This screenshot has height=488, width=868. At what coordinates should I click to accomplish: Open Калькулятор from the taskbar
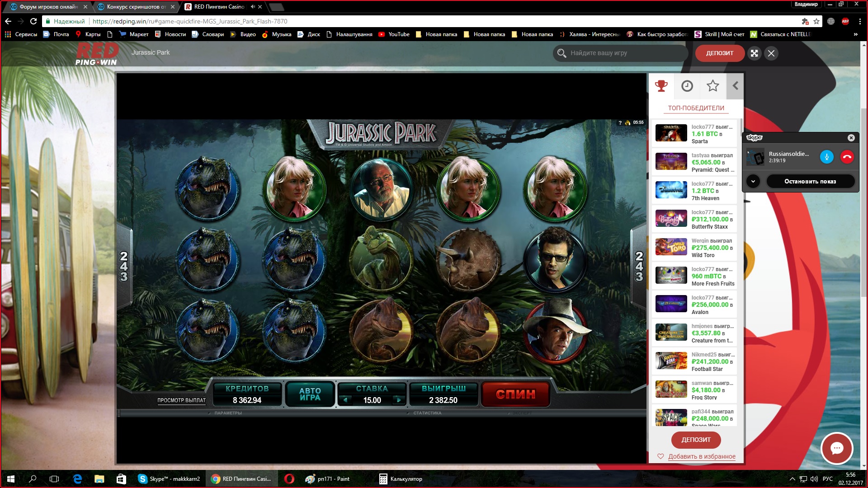[x=401, y=479]
